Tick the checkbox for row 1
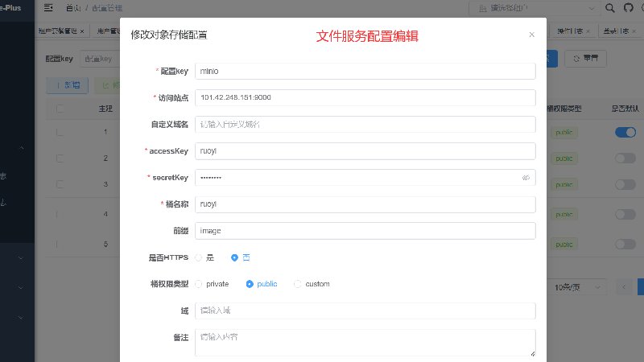The height and width of the screenshot is (362, 644). tap(60, 132)
